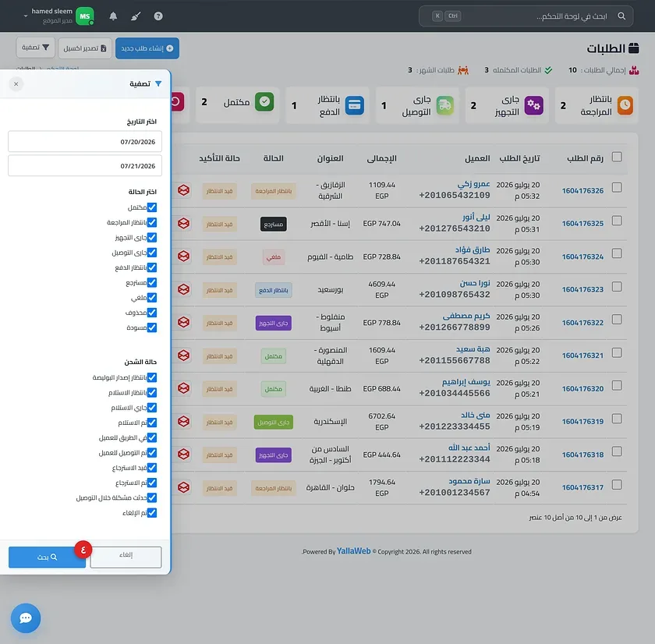Open the تصفية filter button in toolbar
The width and height of the screenshot is (655, 644).
[36, 48]
